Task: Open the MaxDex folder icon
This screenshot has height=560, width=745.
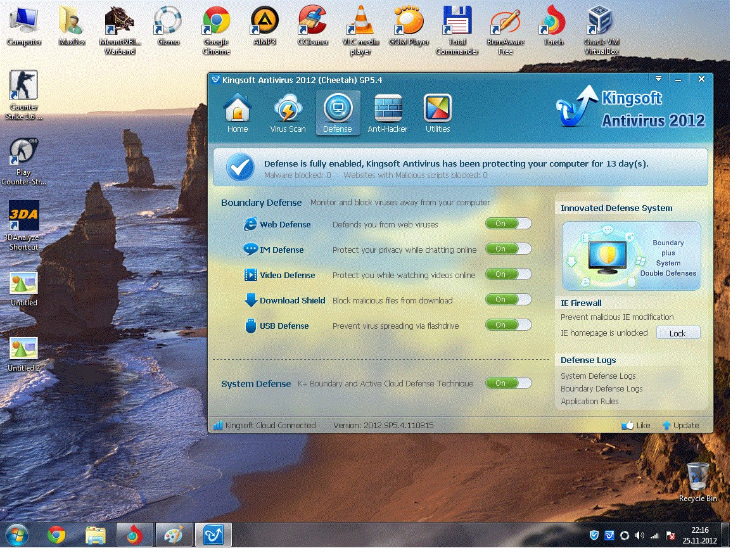Action: [72, 25]
